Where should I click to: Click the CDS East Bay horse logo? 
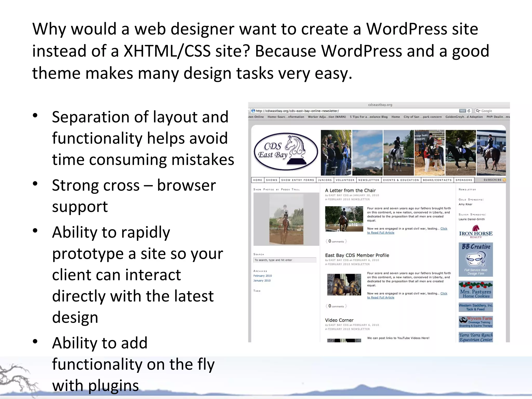(x=285, y=152)
